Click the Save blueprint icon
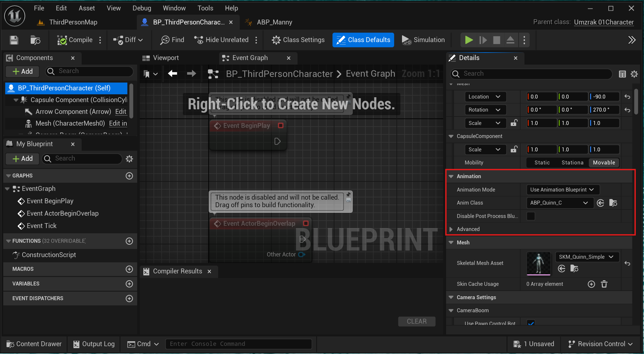 (14, 40)
